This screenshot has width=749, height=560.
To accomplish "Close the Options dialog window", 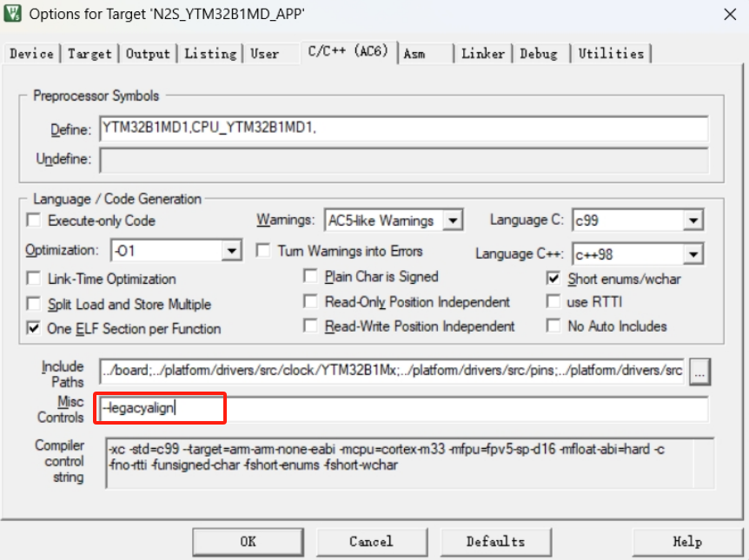I will coord(727,14).
